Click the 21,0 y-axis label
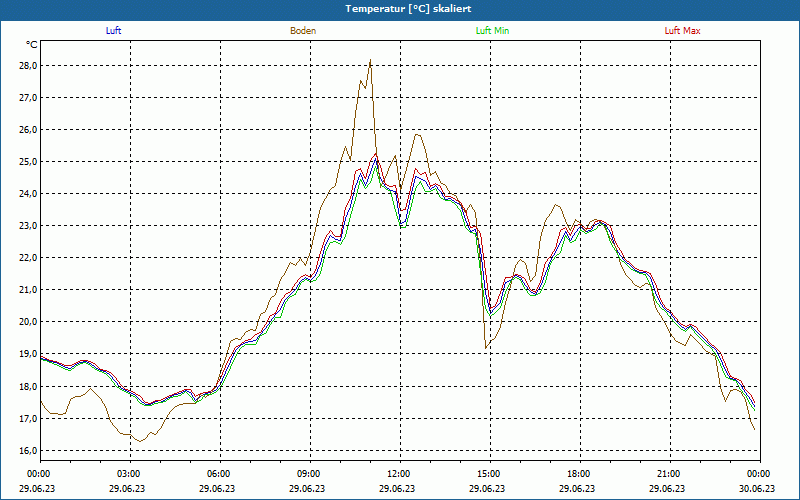800x500 pixels. (x=28, y=290)
